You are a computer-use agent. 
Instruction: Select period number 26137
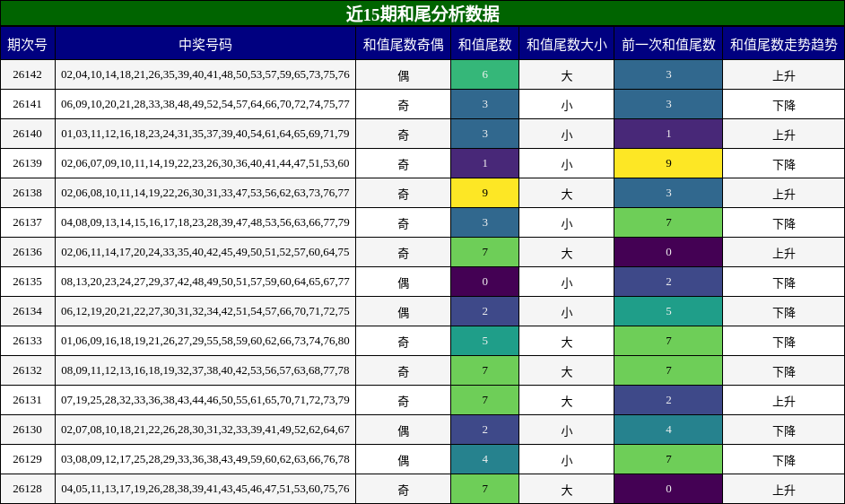28,222
